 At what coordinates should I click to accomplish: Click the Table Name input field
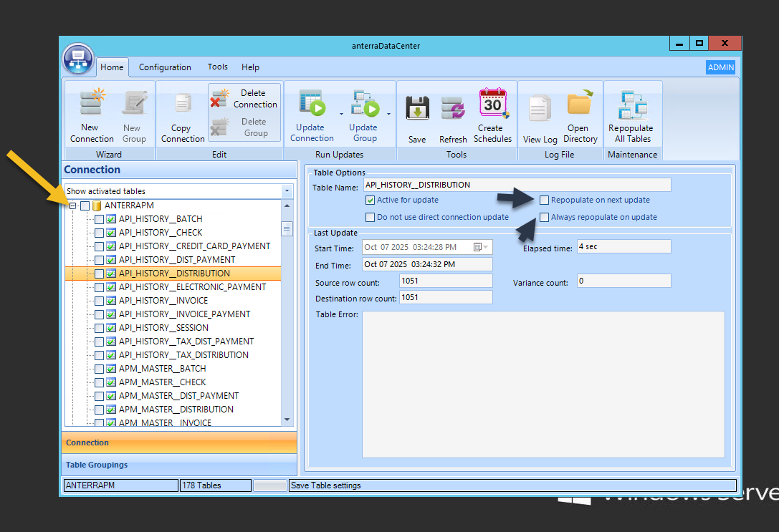coord(517,185)
